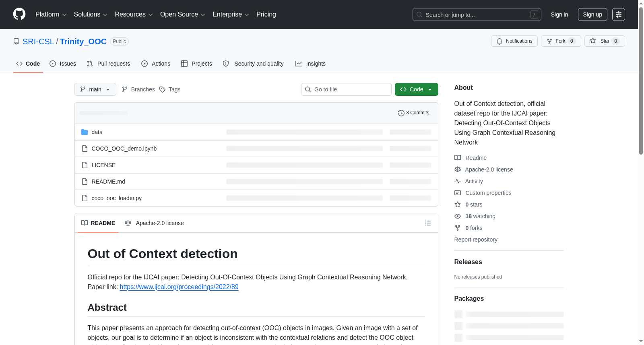Image resolution: width=644 pixels, height=345 pixels.
Task: Expand the Open Source menu
Action: (183, 14)
